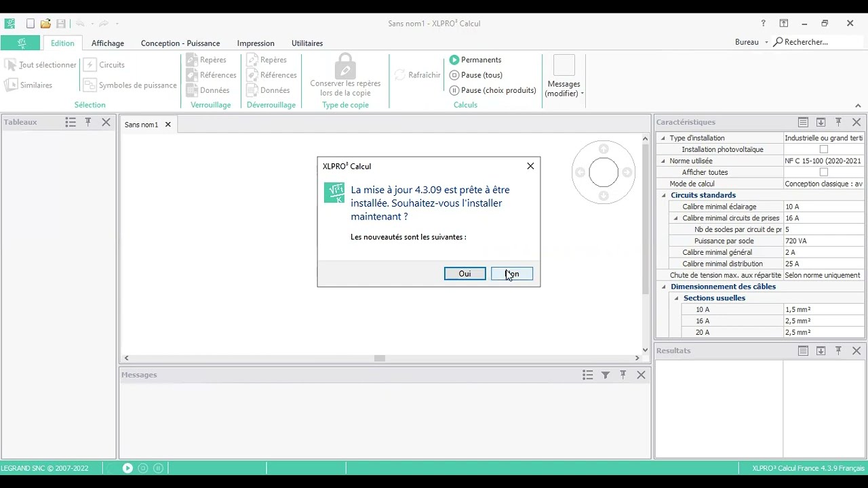Click the pause icon in status bar
The image size is (868, 488).
(158, 468)
